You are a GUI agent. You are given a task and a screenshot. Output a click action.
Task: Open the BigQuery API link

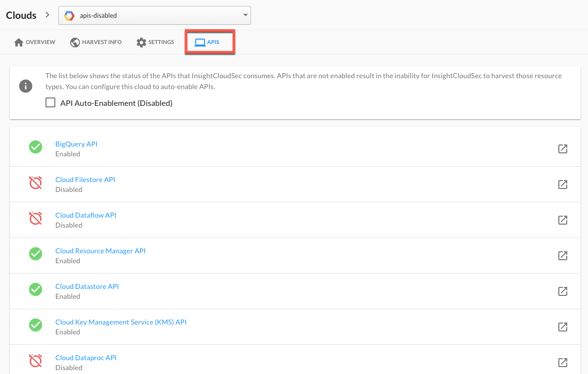[77, 144]
